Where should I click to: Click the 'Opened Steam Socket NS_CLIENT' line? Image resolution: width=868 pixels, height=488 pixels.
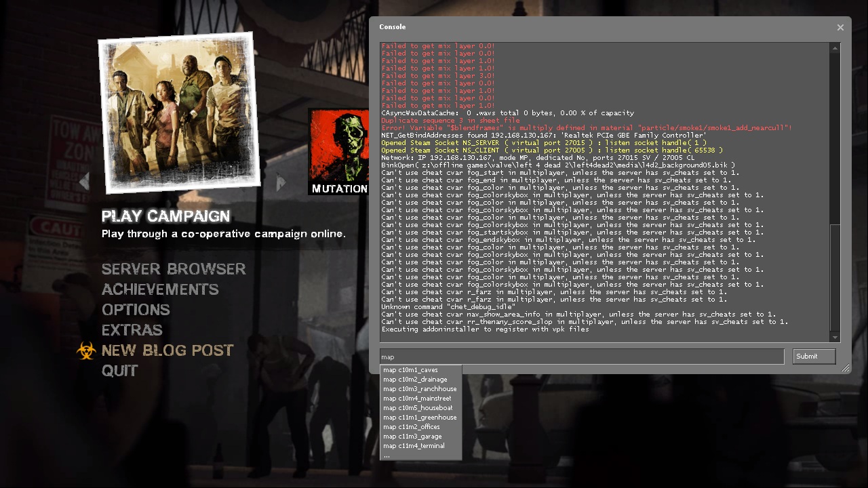(x=552, y=150)
